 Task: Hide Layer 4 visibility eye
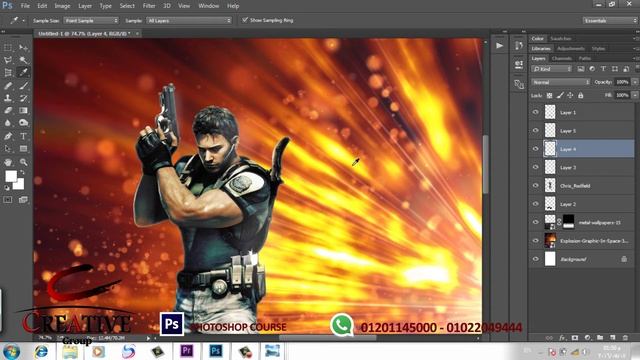coord(536,149)
